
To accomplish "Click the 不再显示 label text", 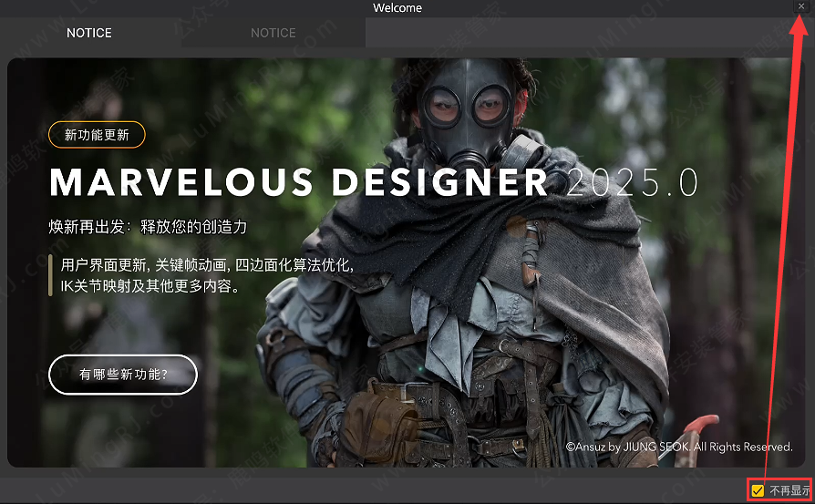I will [x=789, y=491].
